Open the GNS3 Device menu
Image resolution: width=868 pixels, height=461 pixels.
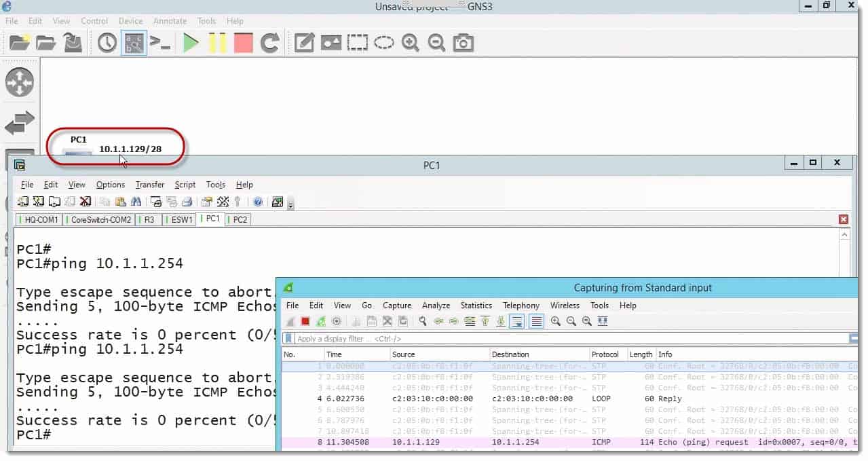coord(130,21)
